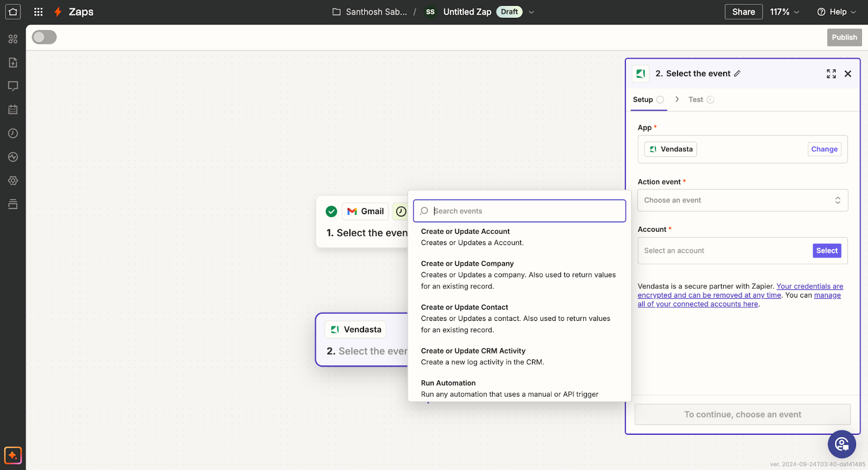Select Create or Update CRM Activity event
This screenshot has height=470, width=868.
pyautogui.click(x=519, y=356)
